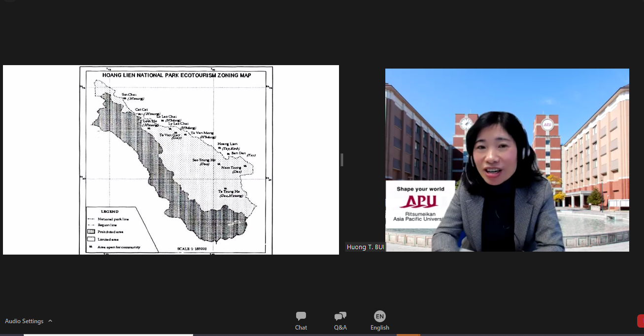Click the "Seo Trung Ho" village label
644x336 pixels.
[203, 160]
